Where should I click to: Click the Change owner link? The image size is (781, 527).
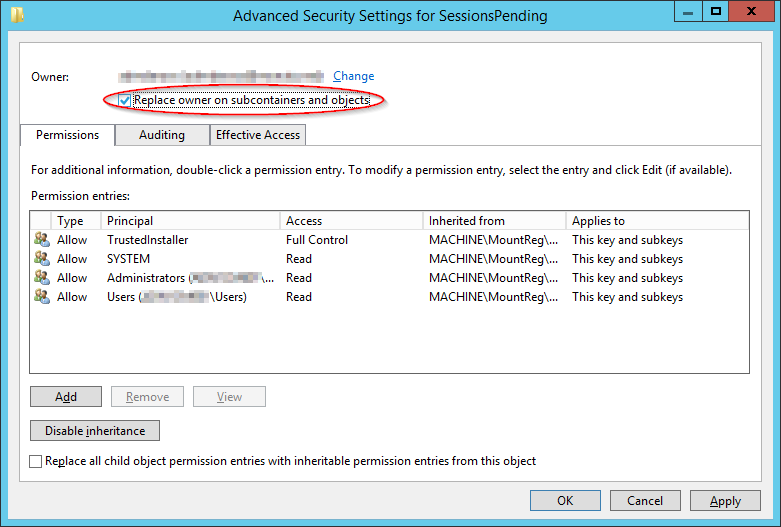tap(354, 76)
